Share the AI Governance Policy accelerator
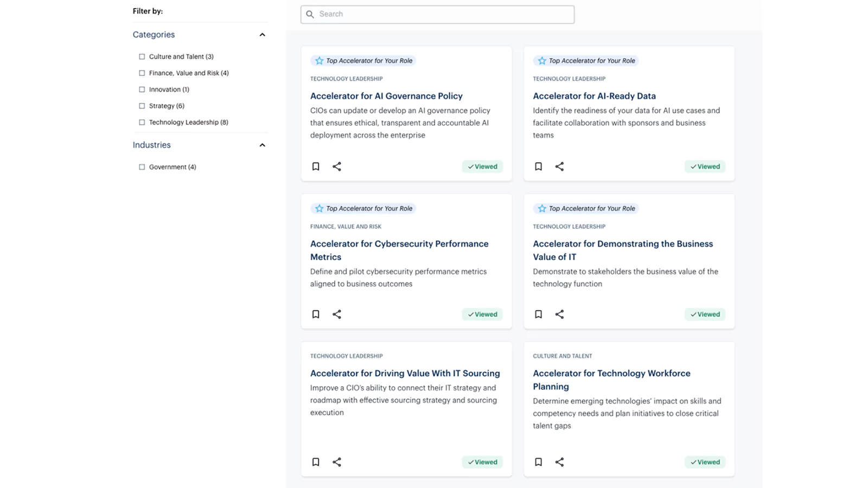The image size is (868, 488). point(337,166)
